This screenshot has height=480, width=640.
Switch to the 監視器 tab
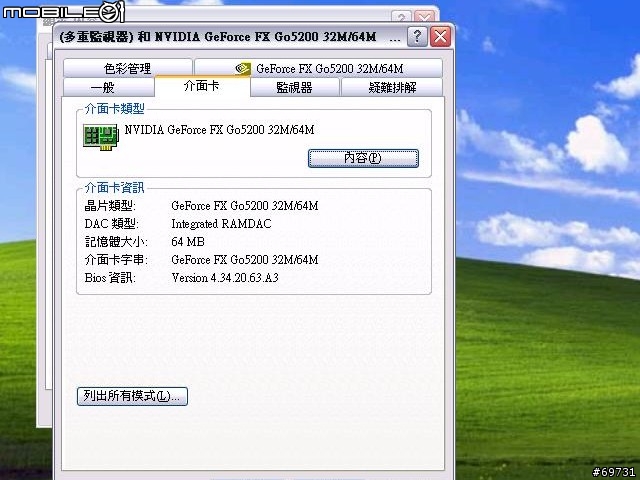click(295, 87)
